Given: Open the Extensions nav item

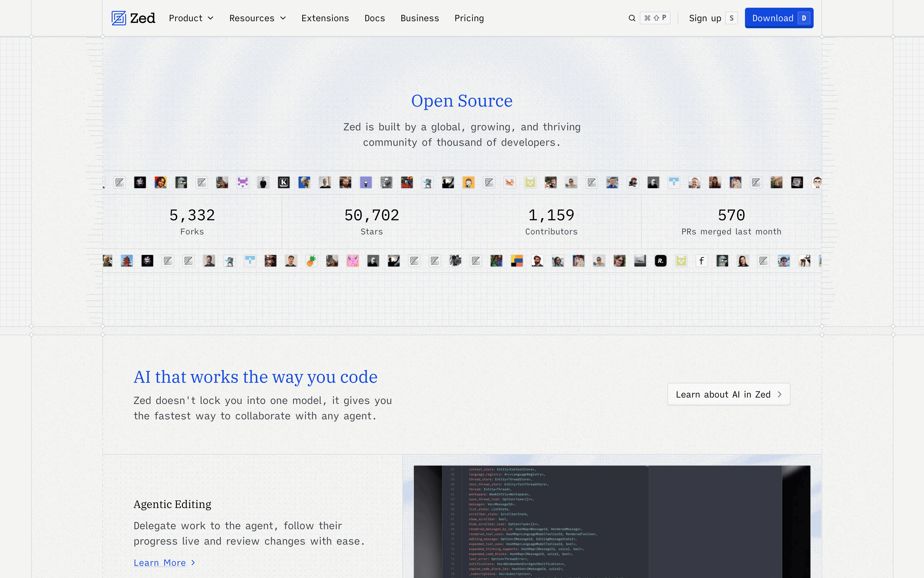Looking at the screenshot, I should (325, 18).
